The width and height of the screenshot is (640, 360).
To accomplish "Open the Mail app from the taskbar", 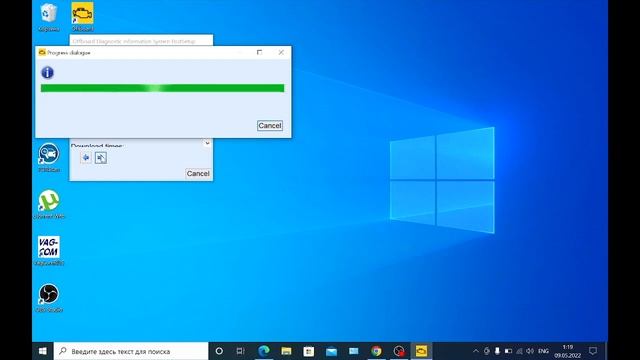I will pos(331,351).
